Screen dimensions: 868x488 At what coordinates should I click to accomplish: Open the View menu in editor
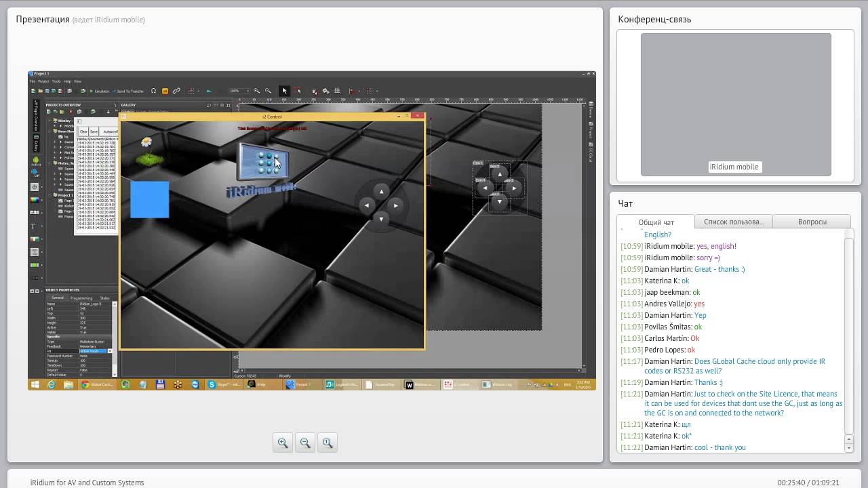coord(77,81)
